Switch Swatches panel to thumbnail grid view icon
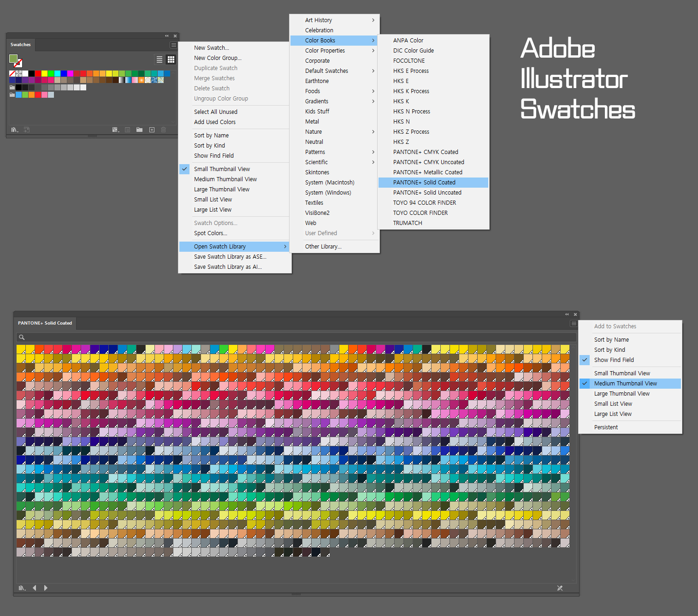The width and height of the screenshot is (698, 616). coord(171,59)
